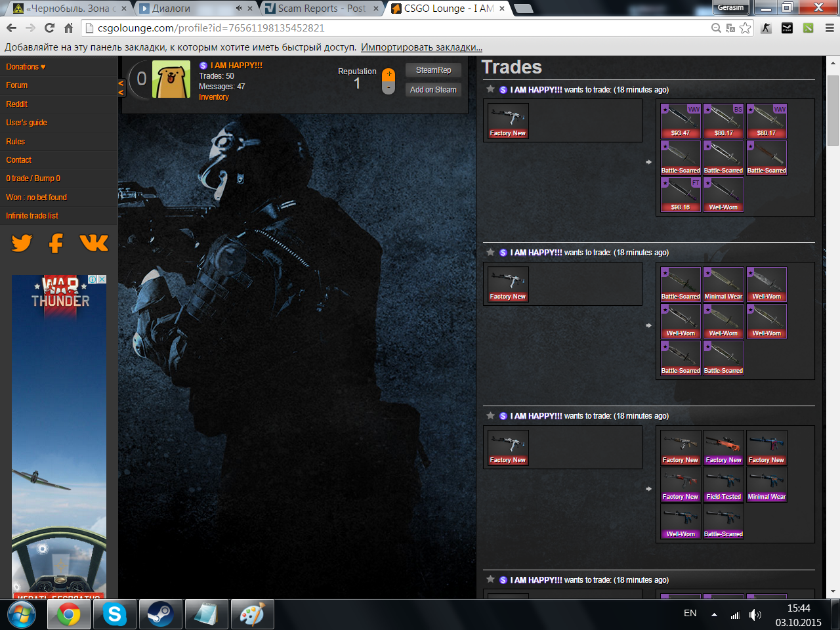Open the Twitter link in the sidebar
The image size is (840, 630).
coord(22,243)
